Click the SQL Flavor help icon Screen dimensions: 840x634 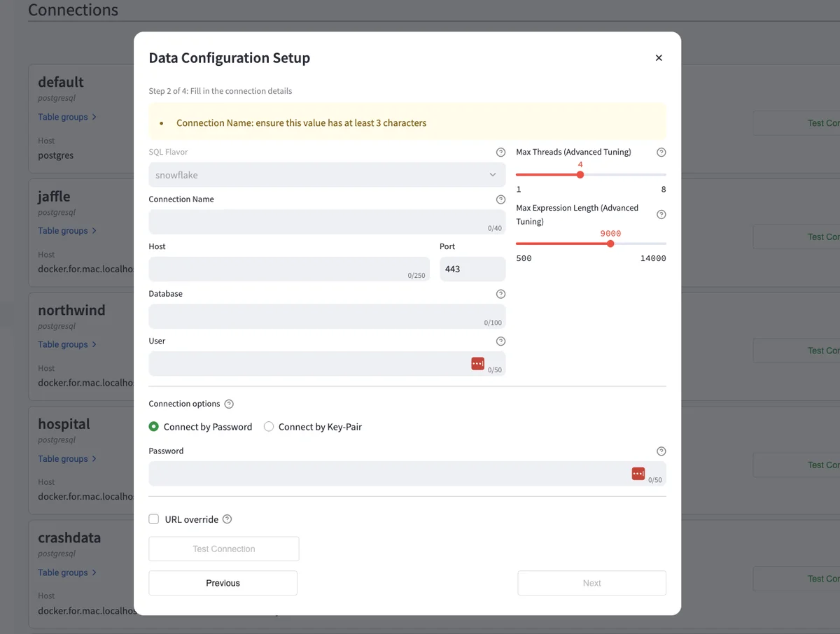tap(500, 152)
